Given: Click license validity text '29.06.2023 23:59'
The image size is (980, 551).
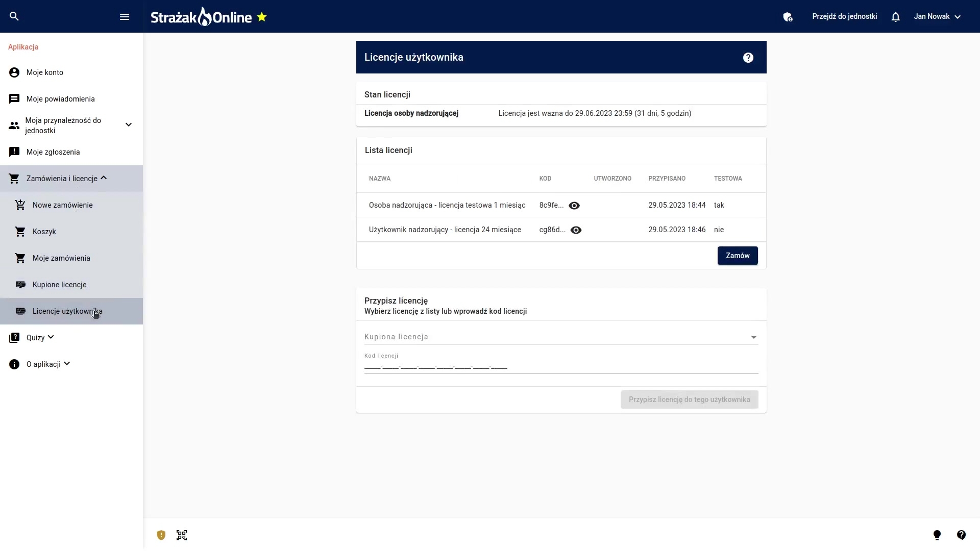Looking at the screenshot, I should click(603, 113).
